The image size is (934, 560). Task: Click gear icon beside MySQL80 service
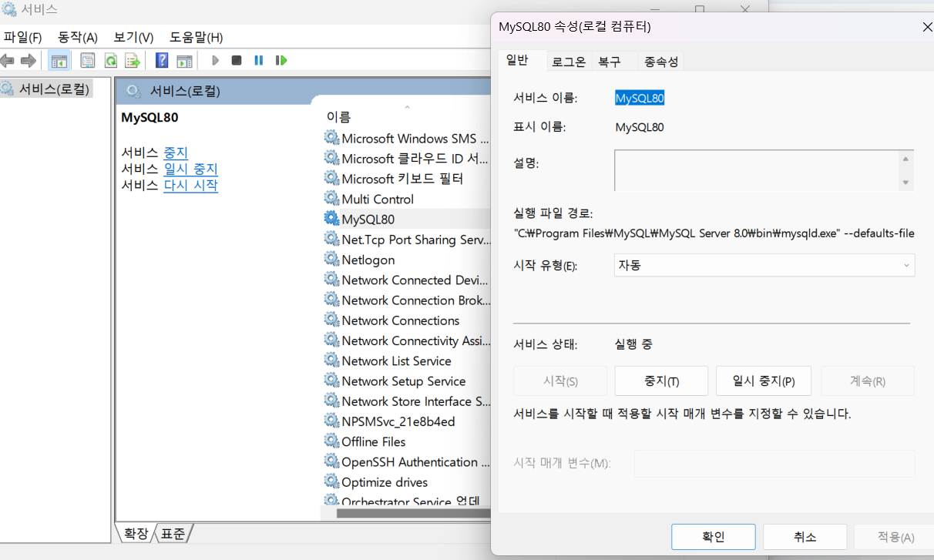(x=331, y=219)
